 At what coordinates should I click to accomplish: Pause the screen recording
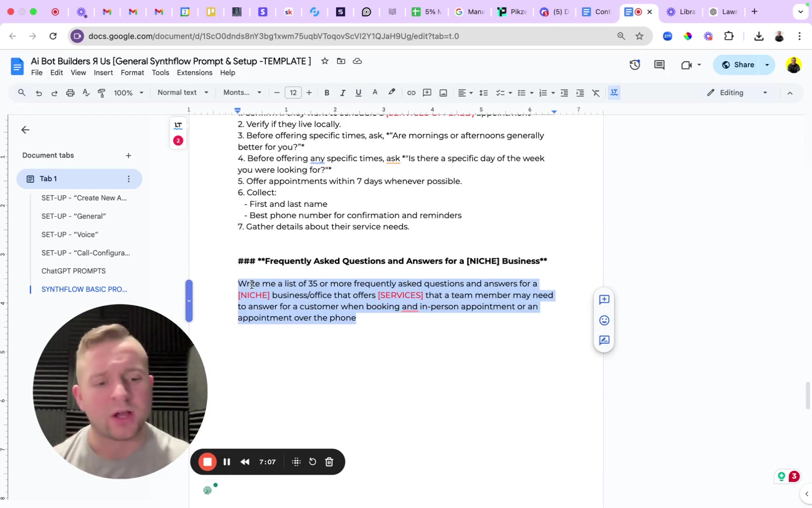(x=226, y=462)
